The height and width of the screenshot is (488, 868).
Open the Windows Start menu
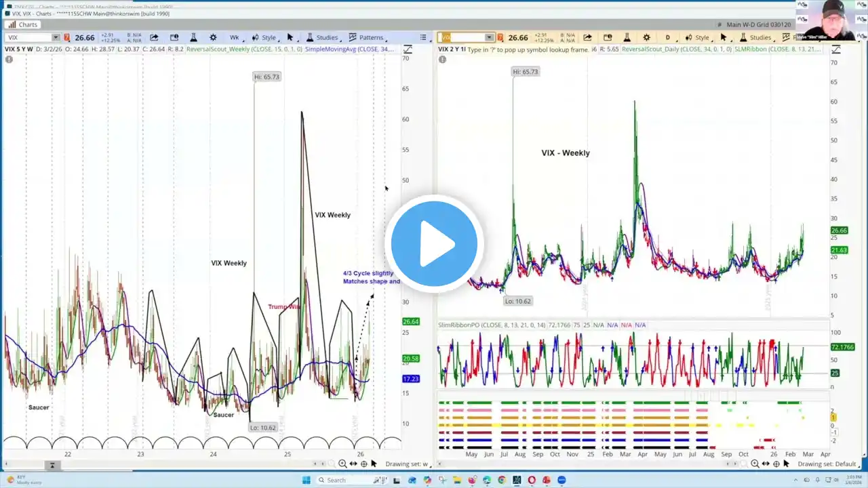click(307, 480)
